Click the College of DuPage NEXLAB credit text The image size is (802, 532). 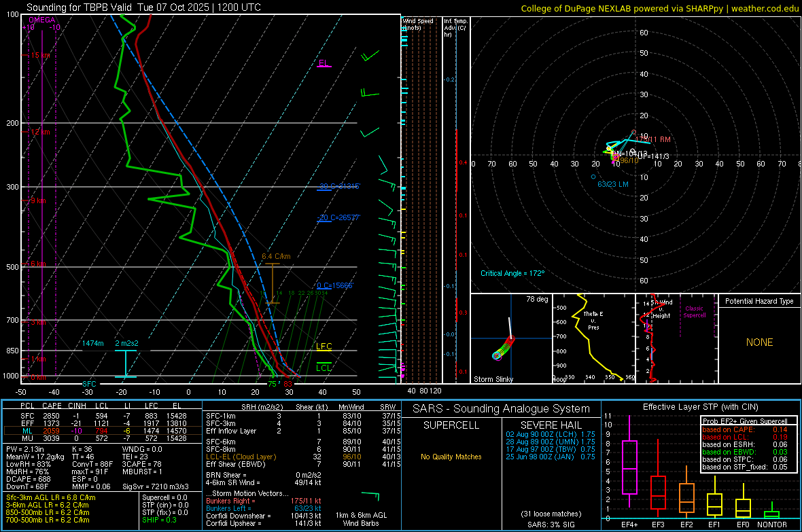point(660,9)
